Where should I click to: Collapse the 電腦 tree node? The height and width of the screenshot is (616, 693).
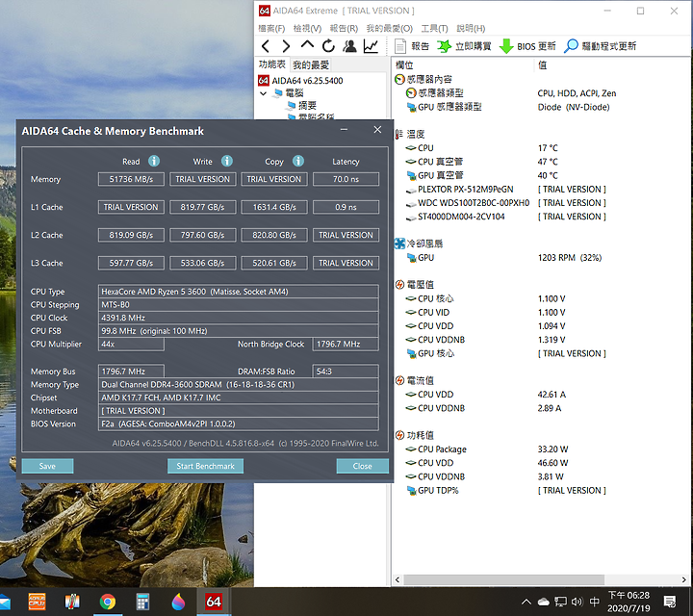(x=264, y=93)
